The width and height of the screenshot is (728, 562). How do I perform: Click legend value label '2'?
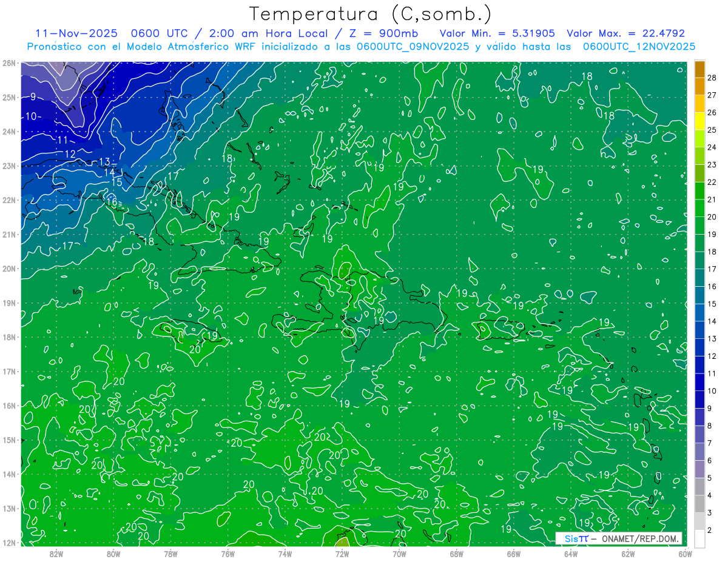tap(709, 530)
